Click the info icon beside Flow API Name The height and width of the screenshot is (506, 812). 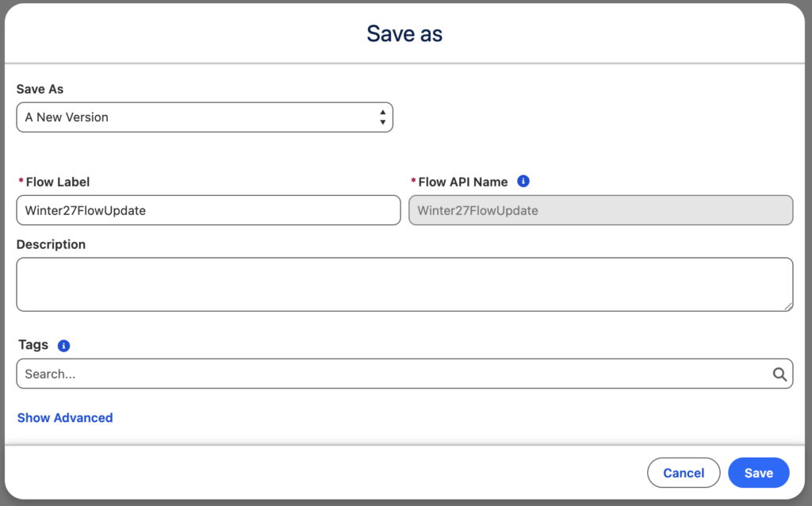(x=523, y=182)
